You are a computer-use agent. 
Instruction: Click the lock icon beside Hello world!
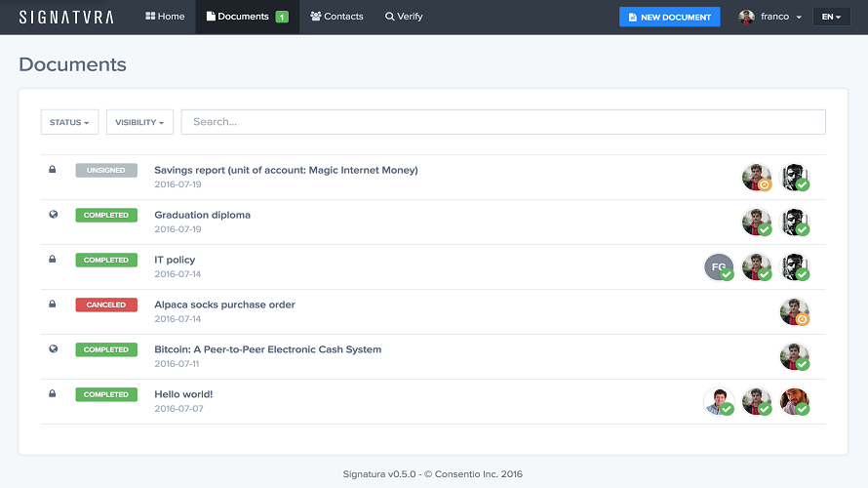point(53,394)
